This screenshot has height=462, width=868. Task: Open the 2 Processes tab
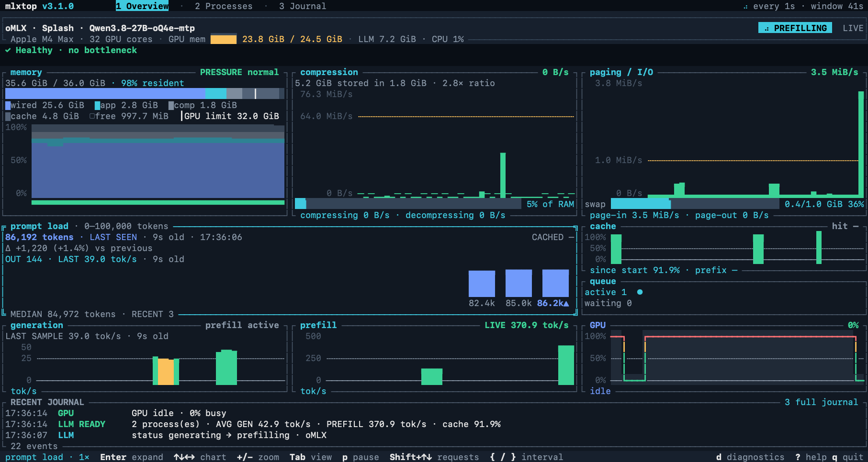[x=224, y=6]
